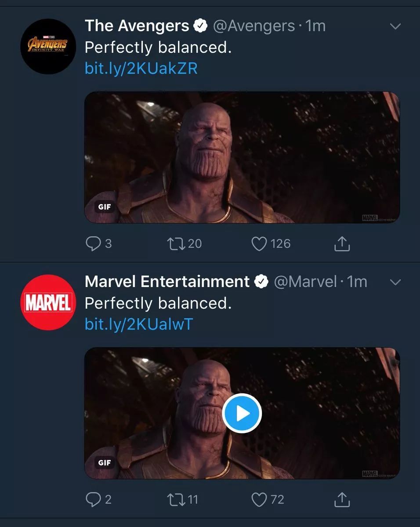
Task: Reply to Marvel Entertainment tweet
Action: point(93,499)
